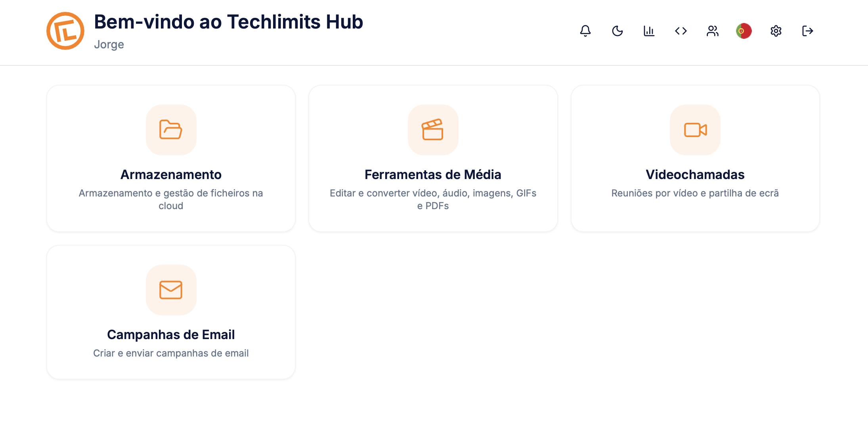Screen dimensions: 868x431
Task: Open Ferramentas de Média title
Action: 433,175
